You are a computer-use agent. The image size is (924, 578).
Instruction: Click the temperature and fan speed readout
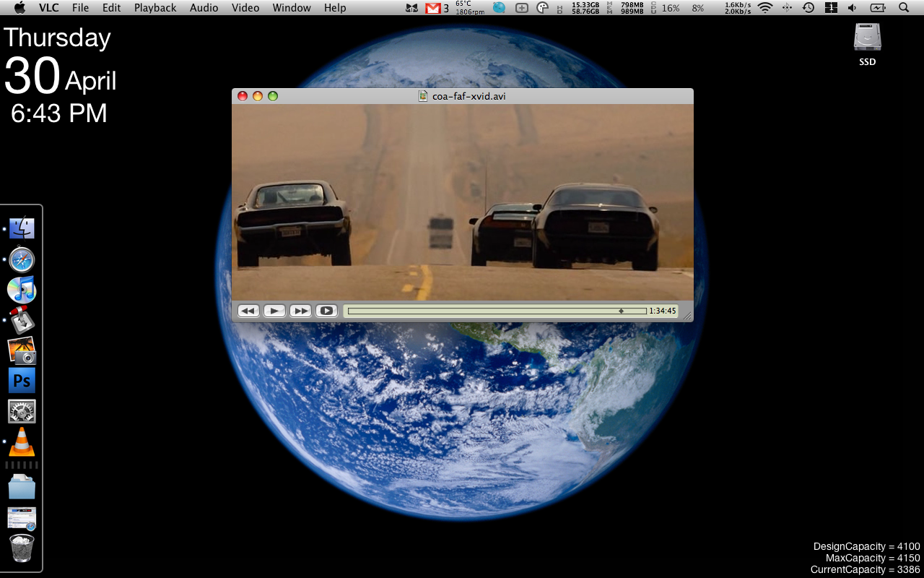click(468, 8)
